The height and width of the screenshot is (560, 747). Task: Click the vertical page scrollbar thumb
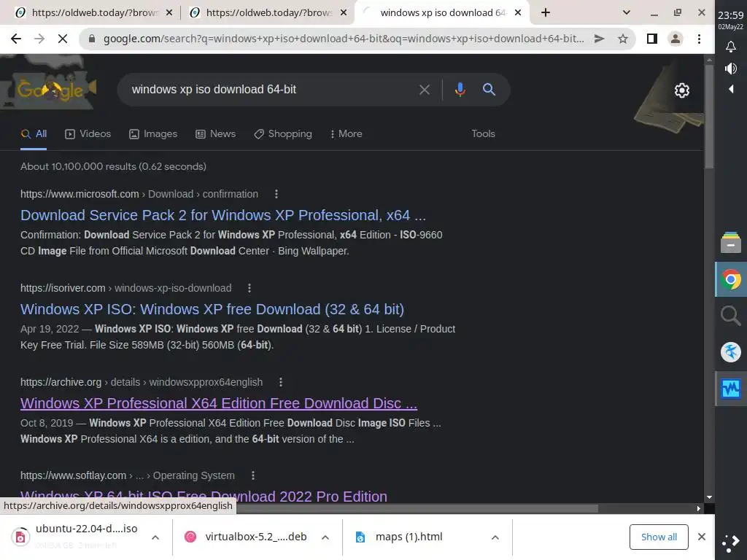709,116
